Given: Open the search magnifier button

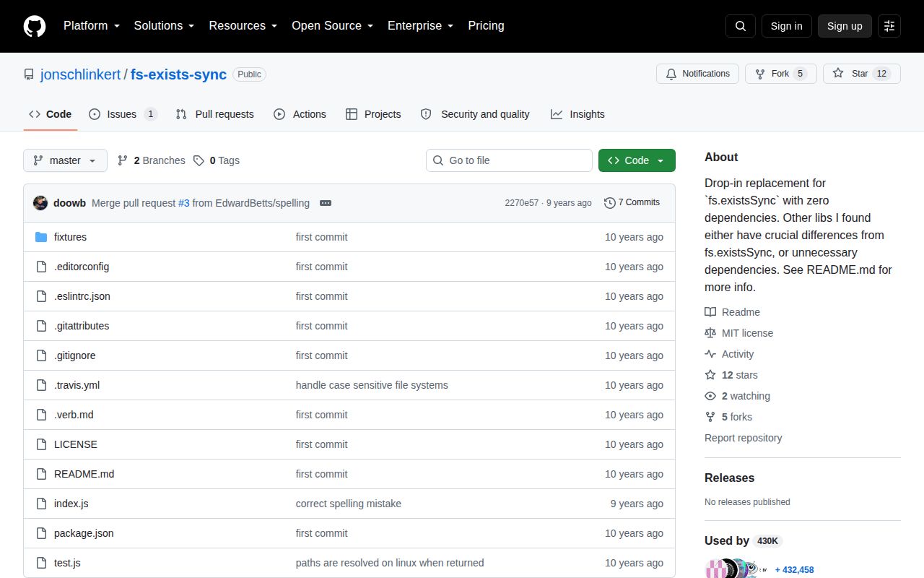Looking at the screenshot, I should point(741,26).
